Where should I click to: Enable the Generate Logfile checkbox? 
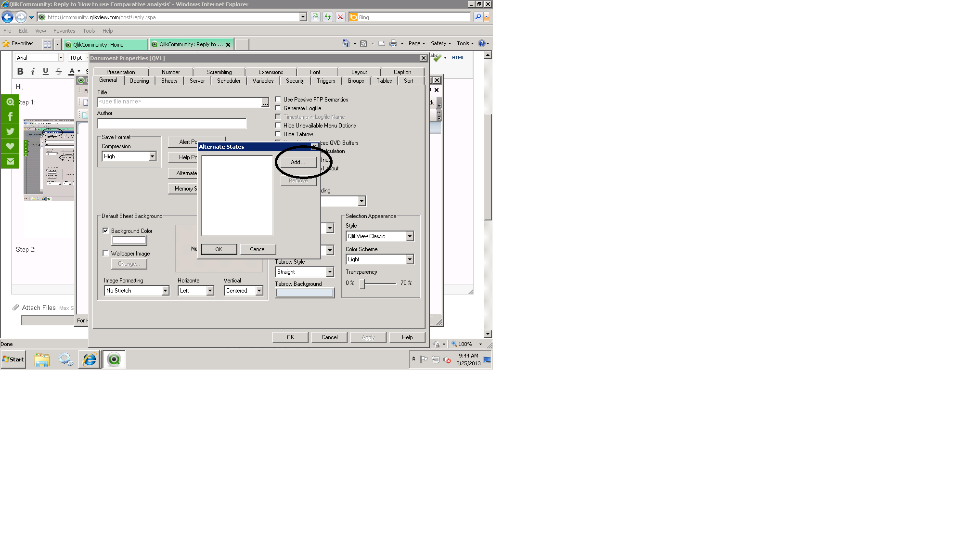click(278, 108)
